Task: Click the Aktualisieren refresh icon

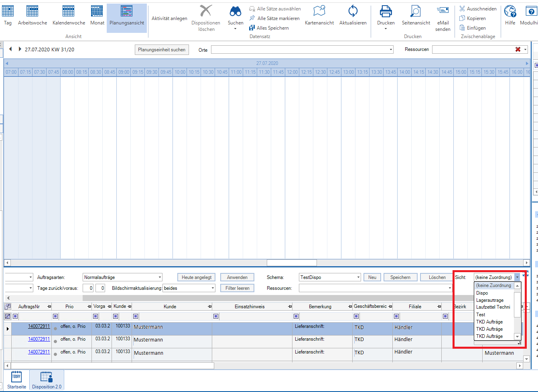Action: (x=353, y=11)
